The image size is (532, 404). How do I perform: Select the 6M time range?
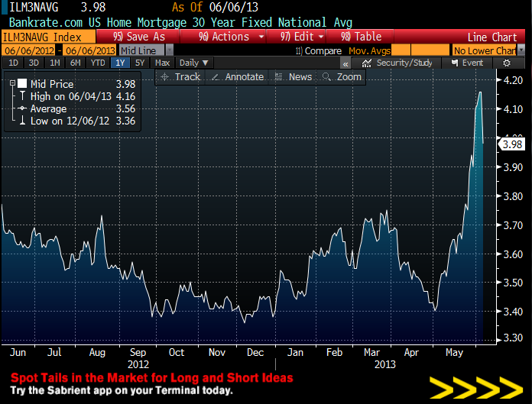[x=76, y=63]
